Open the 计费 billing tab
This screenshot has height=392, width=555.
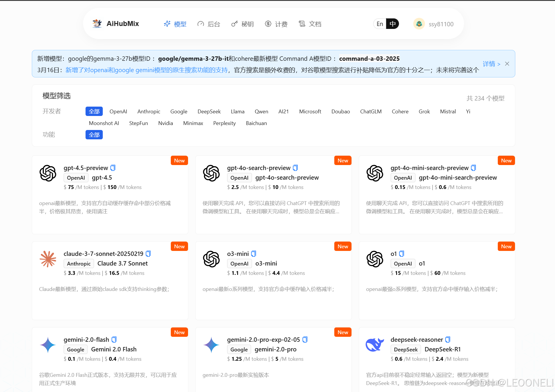[276, 24]
